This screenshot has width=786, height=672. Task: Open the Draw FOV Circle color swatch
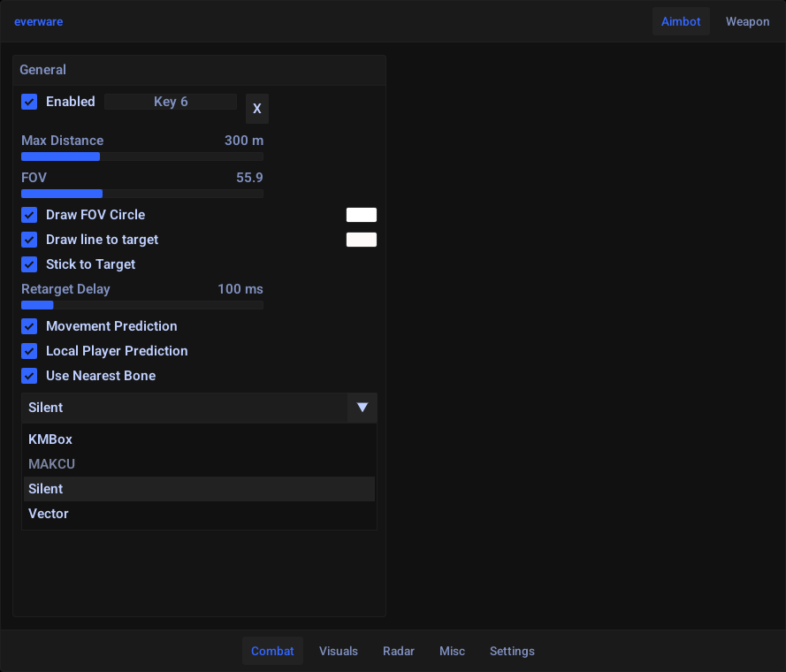pyautogui.click(x=361, y=215)
